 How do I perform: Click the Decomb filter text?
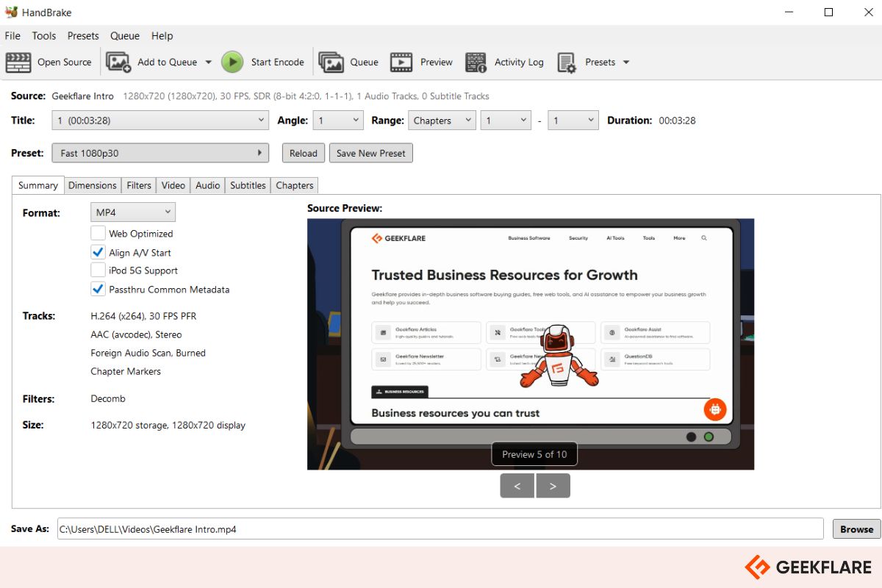coord(108,398)
